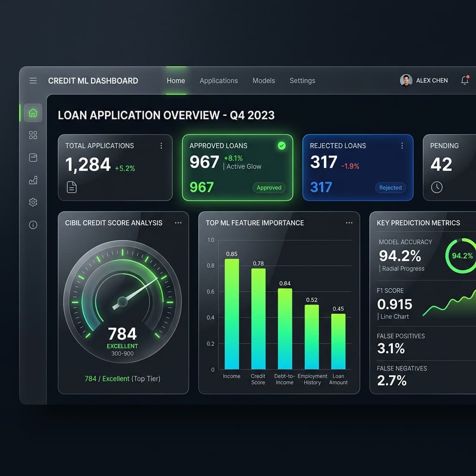Select the Home sidebar icon
This screenshot has width=476, height=476.
click(x=33, y=113)
